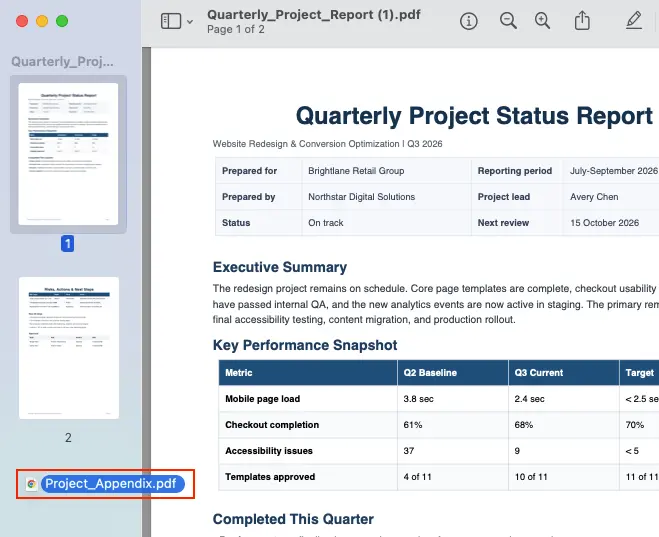The image size is (659, 537).
Task: Maximize the window with green button
Action: (x=62, y=21)
